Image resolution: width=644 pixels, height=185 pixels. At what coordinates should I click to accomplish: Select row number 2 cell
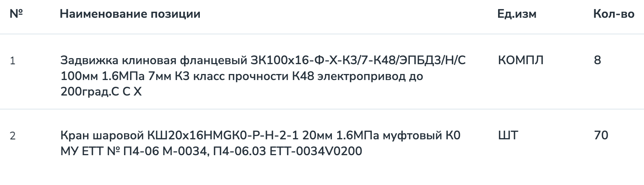12,136
